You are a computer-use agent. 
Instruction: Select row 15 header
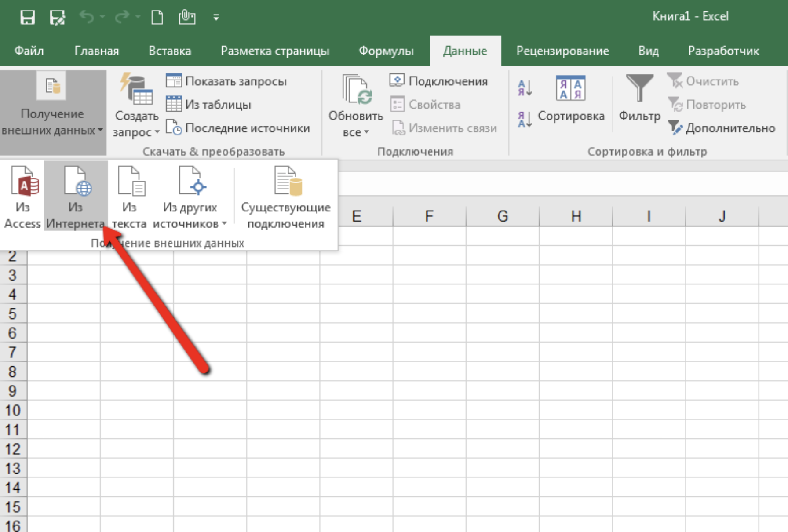[x=13, y=507]
